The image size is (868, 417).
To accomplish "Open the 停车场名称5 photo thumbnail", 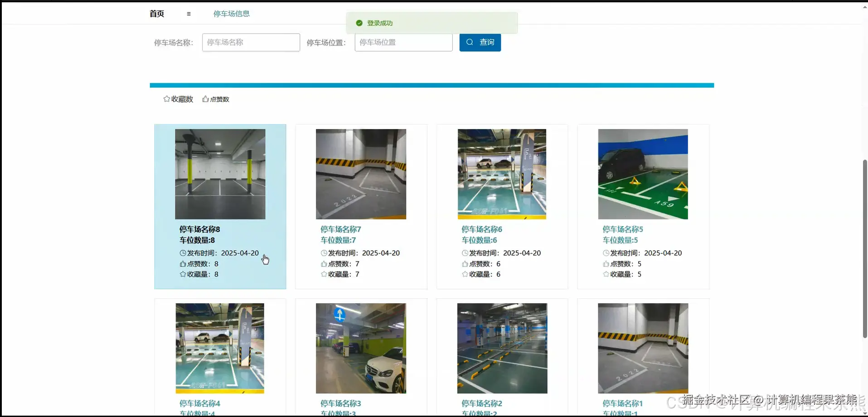I will pyautogui.click(x=643, y=174).
